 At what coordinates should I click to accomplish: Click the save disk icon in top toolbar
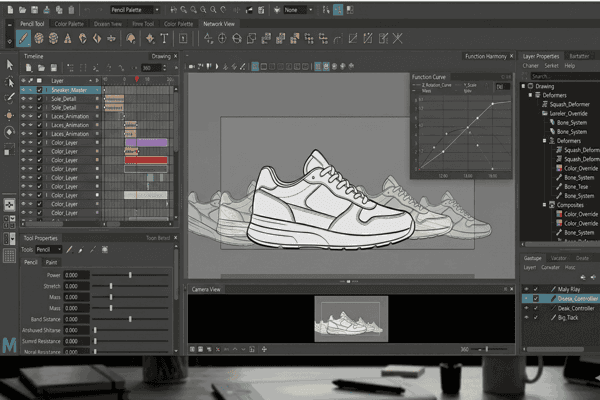coord(34,10)
